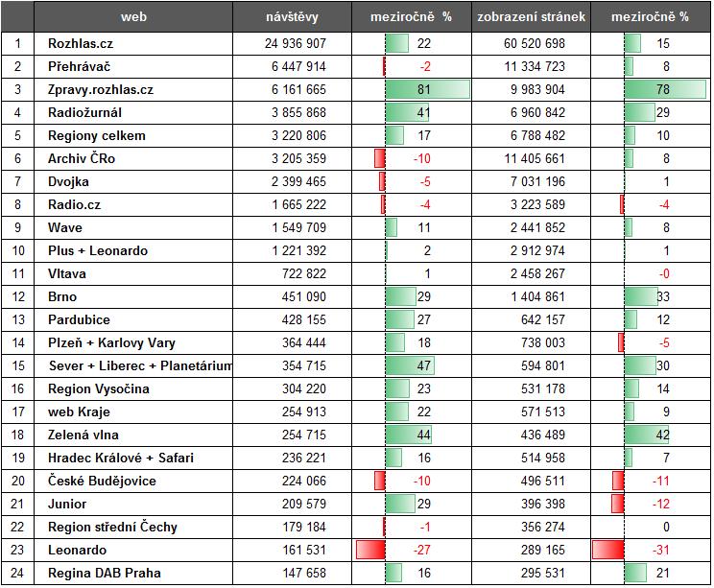Select the Wave cell
Screen dimensions: 714x588
pyautogui.click(x=133, y=227)
